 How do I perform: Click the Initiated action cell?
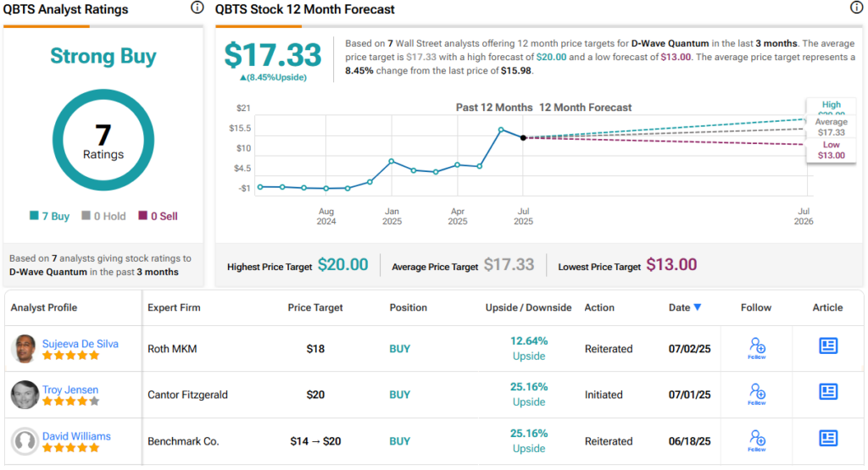pyautogui.click(x=604, y=395)
